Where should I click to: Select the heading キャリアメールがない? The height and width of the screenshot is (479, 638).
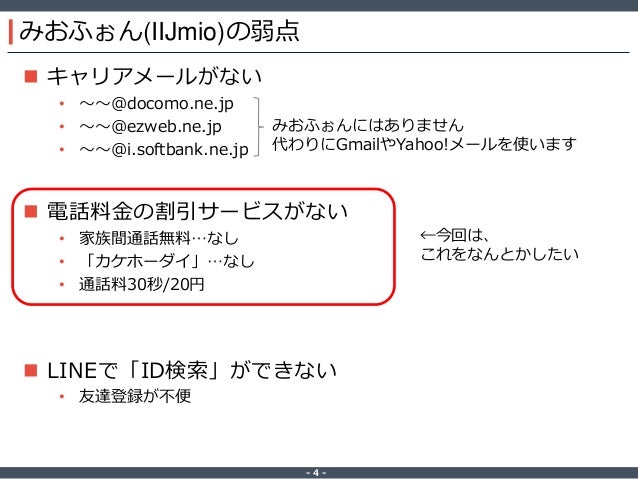coord(154,76)
